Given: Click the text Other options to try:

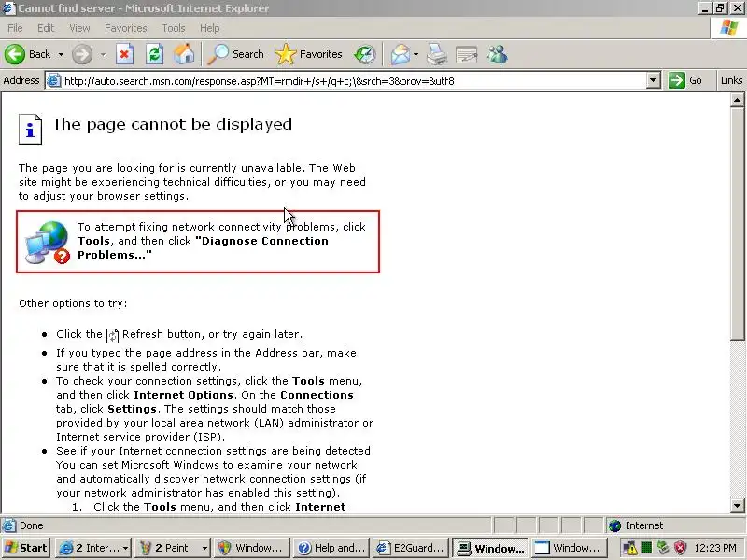Looking at the screenshot, I should [x=73, y=303].
